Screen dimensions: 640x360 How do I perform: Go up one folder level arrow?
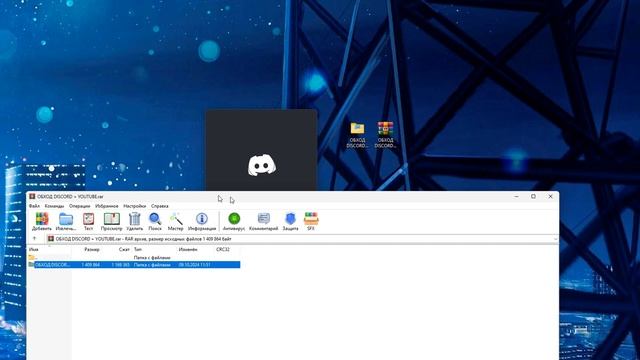tap(35, 239)
